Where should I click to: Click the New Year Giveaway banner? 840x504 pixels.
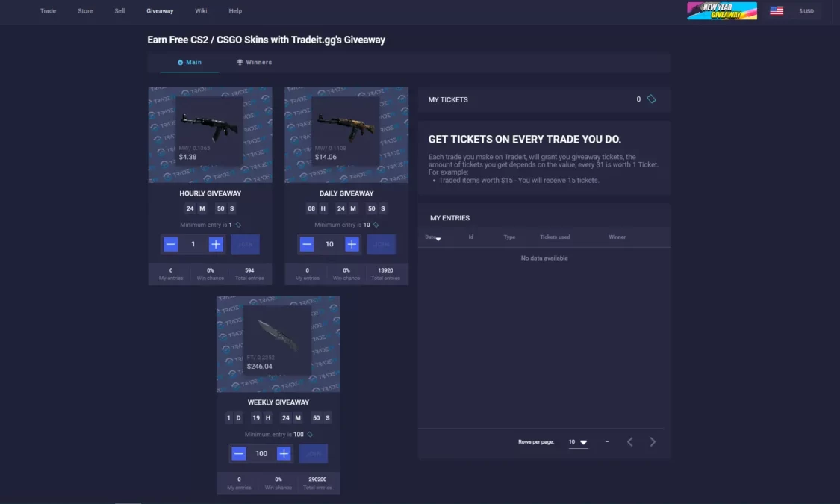(721, 10)
